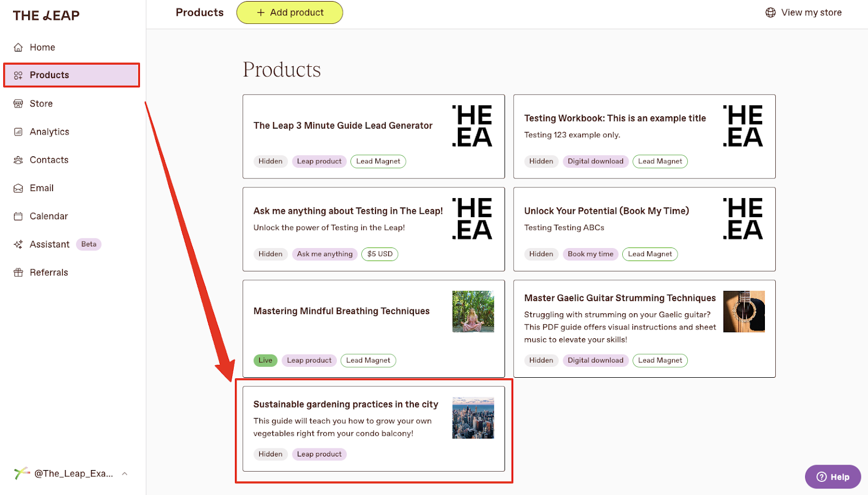Open Analytics using its chart icon
This screenshot has width=868, height=495.
[x=18, y=131]
